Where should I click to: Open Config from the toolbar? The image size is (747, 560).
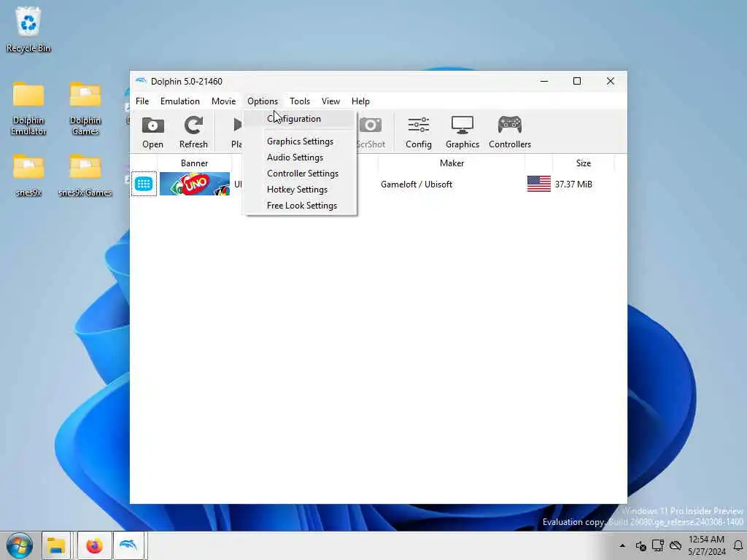coord(418,132)
